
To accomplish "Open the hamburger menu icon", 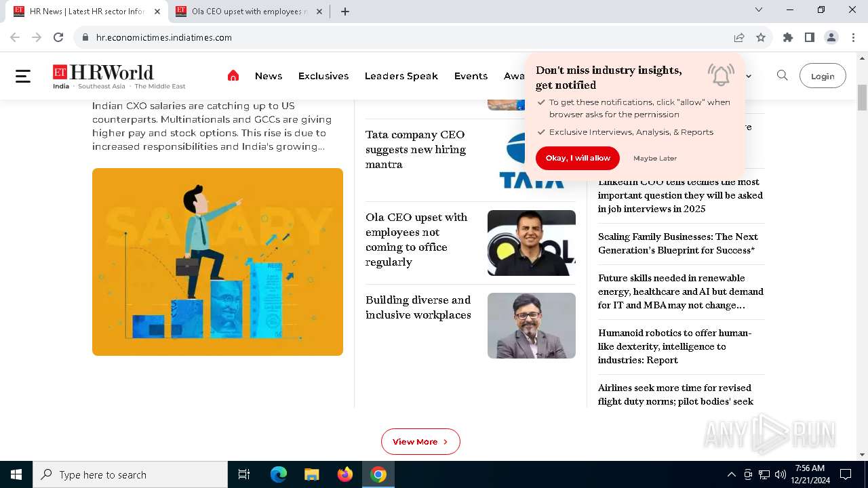I will (x=23, y=76).
